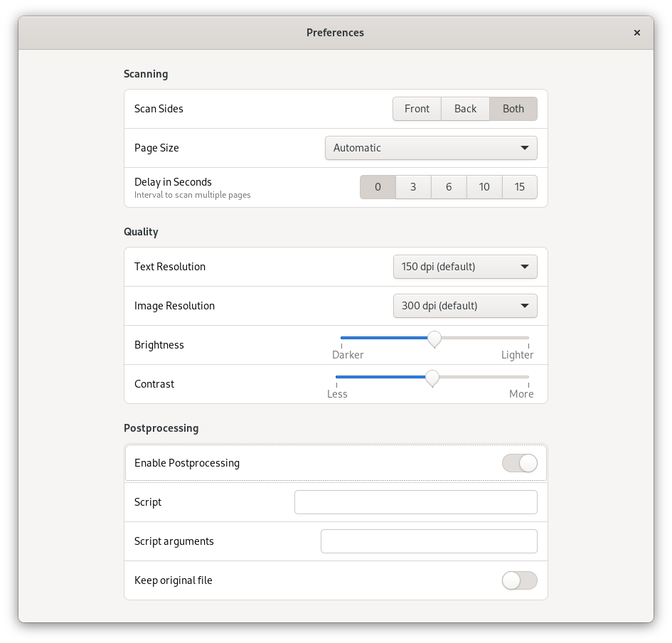Click the Darker label under Brightness
Screen dimensions: 672x643
click(x=348, y=355)
